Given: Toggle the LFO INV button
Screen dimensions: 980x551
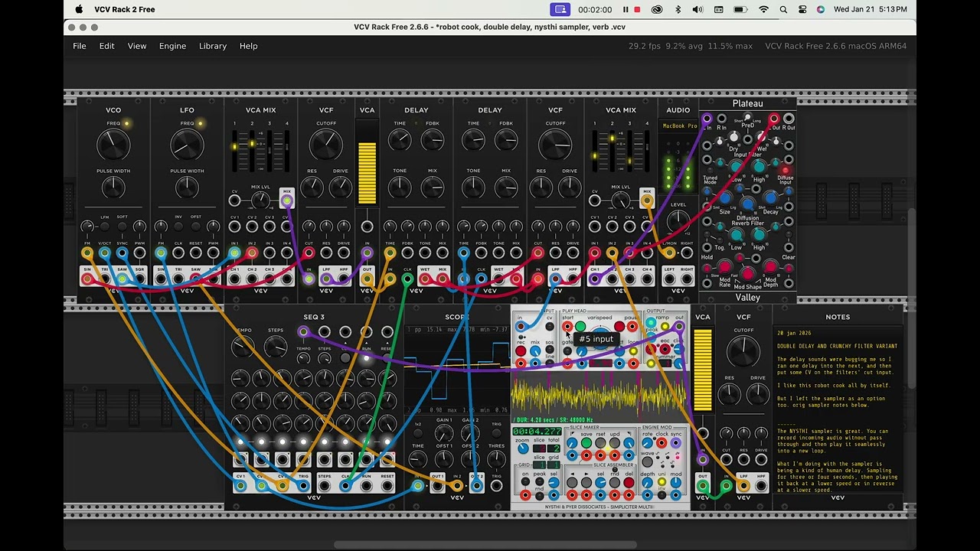Looking at the screenshot, I should pos(178,226).
